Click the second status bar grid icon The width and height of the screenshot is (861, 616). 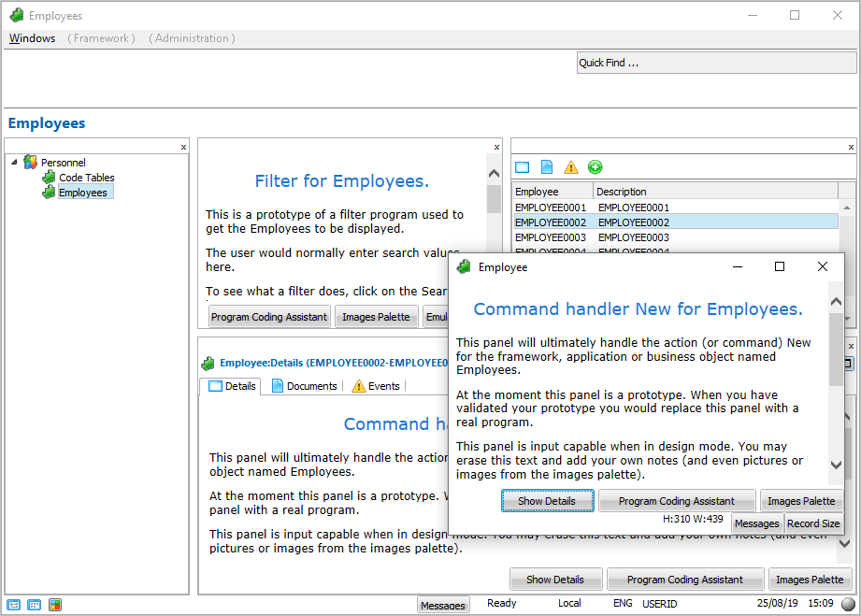pyautogui.click(x=34, y=605)
